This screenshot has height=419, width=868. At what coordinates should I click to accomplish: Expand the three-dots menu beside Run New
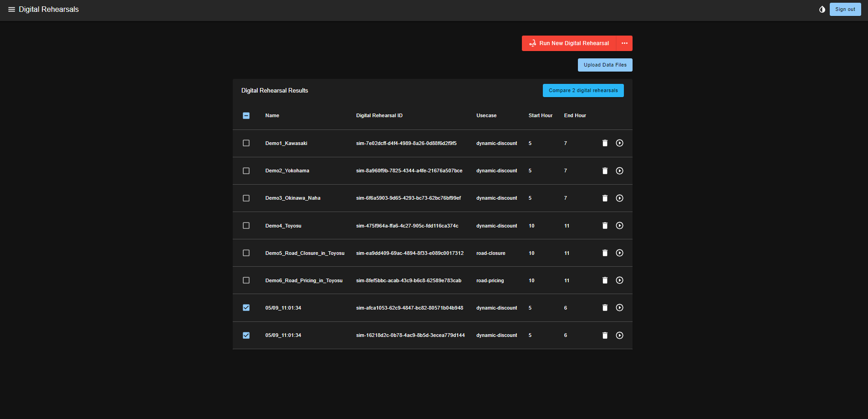point(624,43)
